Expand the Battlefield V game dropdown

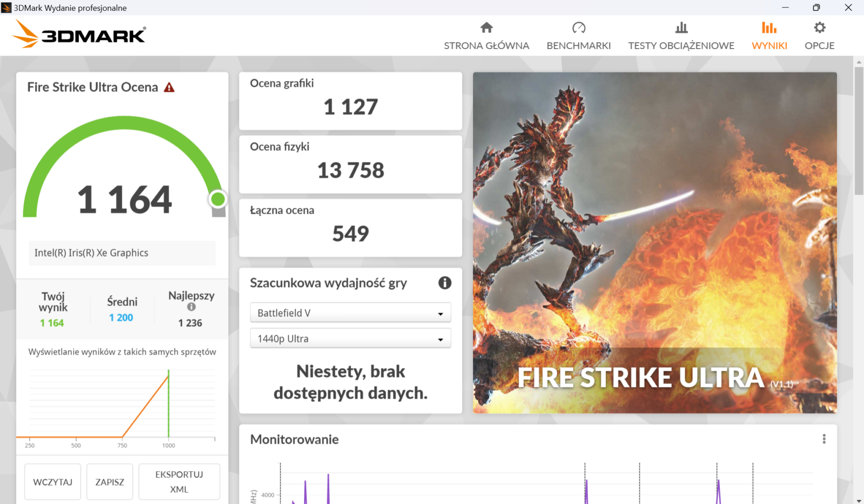[x=350, y=313]
